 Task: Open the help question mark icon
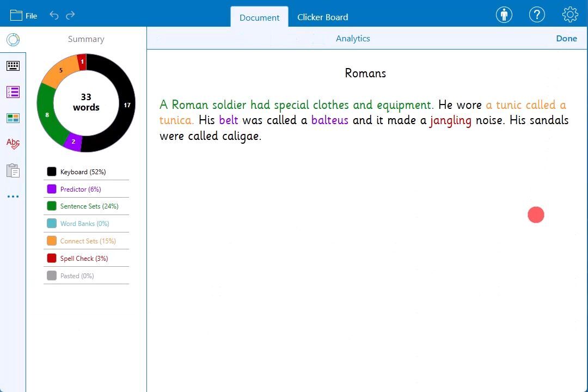pyautogui.click(x=537, y=15)
